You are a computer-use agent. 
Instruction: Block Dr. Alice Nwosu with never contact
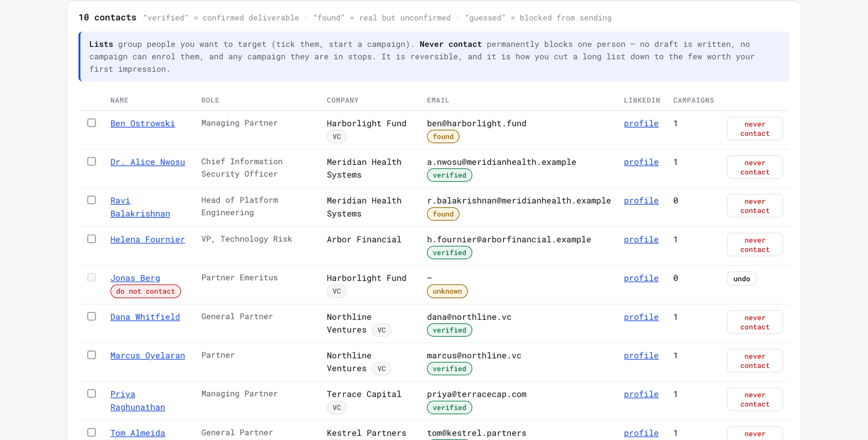click(755, 167)
